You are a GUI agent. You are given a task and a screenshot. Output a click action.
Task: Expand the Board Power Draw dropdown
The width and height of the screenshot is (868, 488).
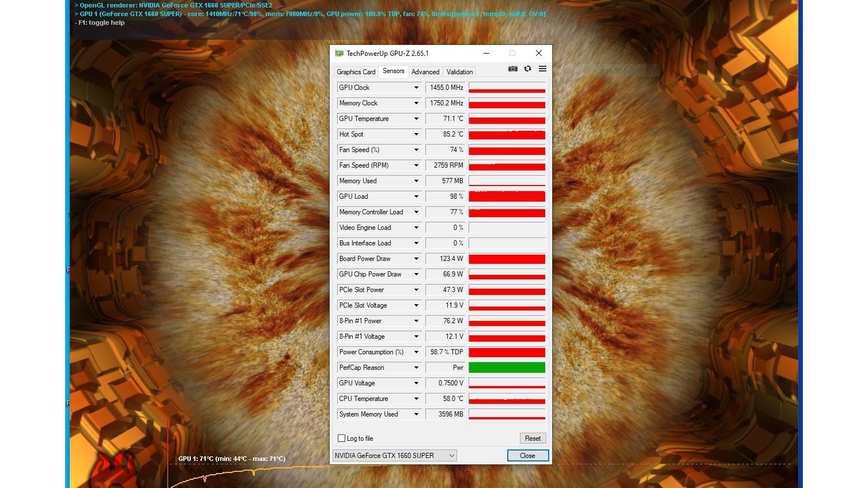pyautogui.click(x=416, y=259)
